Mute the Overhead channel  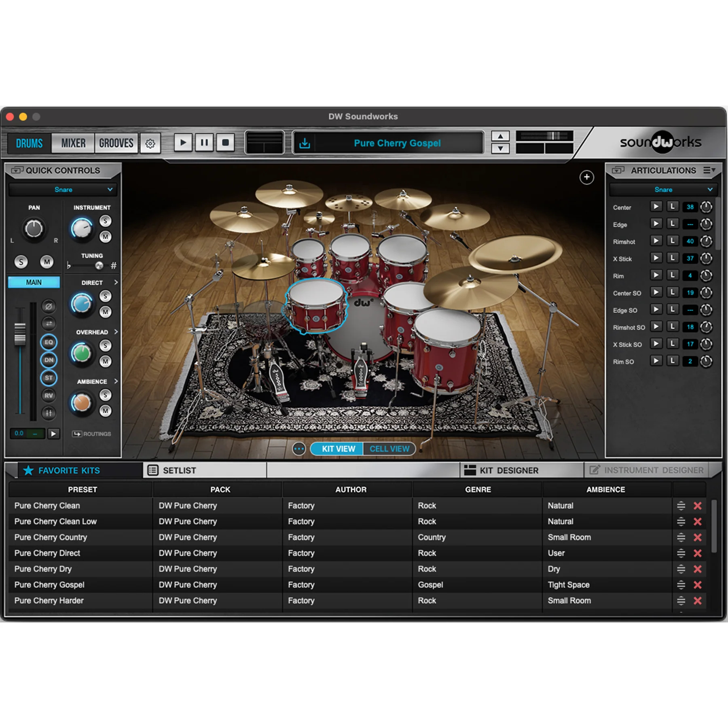[106, 361]
